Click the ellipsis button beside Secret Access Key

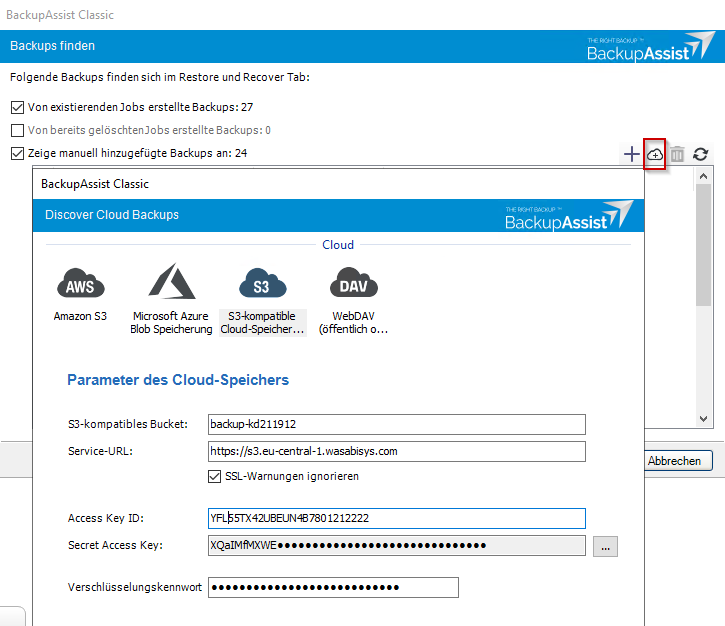pyautogui.click(x=605, y=546)
